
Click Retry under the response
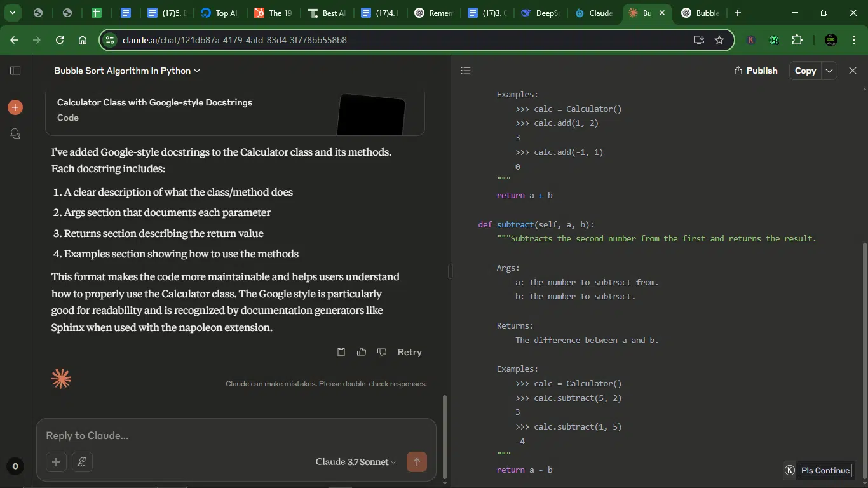coord(409,352)
